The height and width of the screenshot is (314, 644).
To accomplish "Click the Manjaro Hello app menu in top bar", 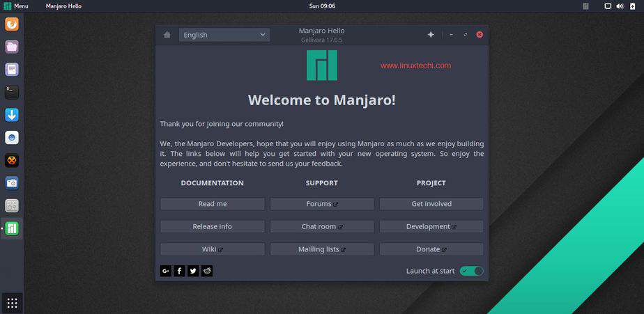I will [x=63, y=6].
